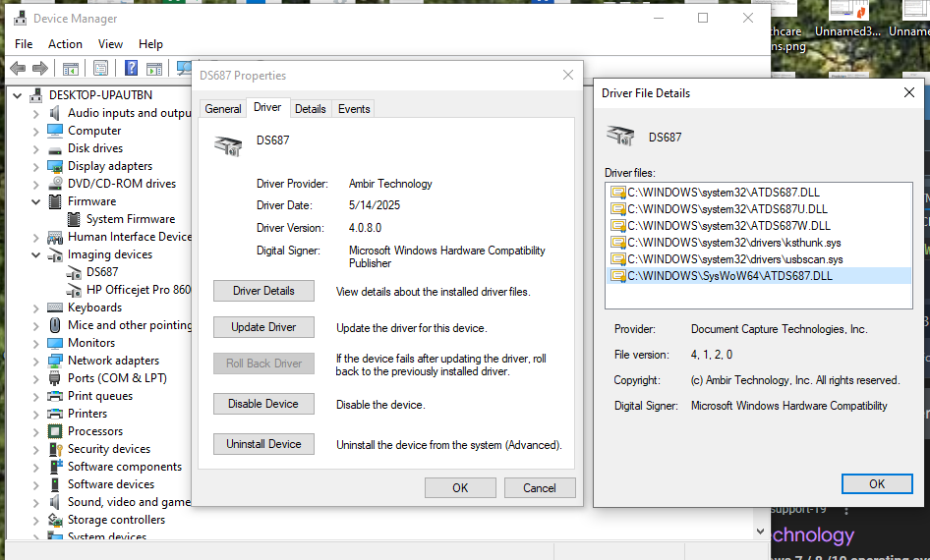Select the HP Officejet Pro scanner icon
This screenshot has width=930, height=560.
[74, 290]
